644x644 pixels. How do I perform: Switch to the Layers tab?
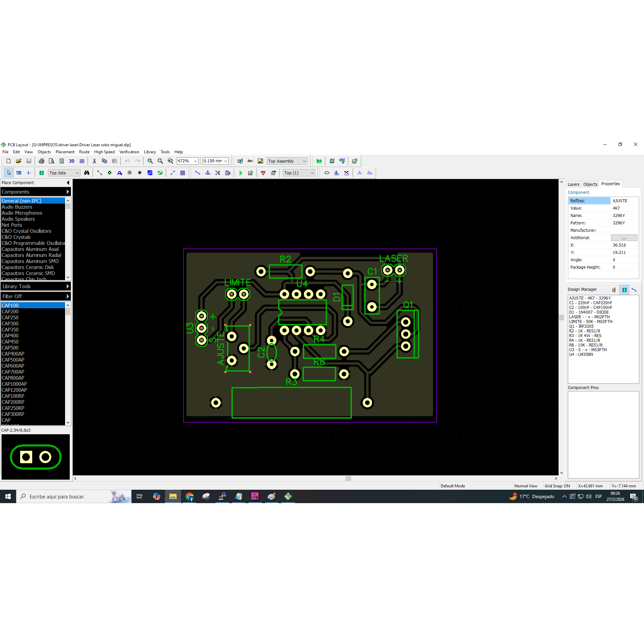pos(573,184)
